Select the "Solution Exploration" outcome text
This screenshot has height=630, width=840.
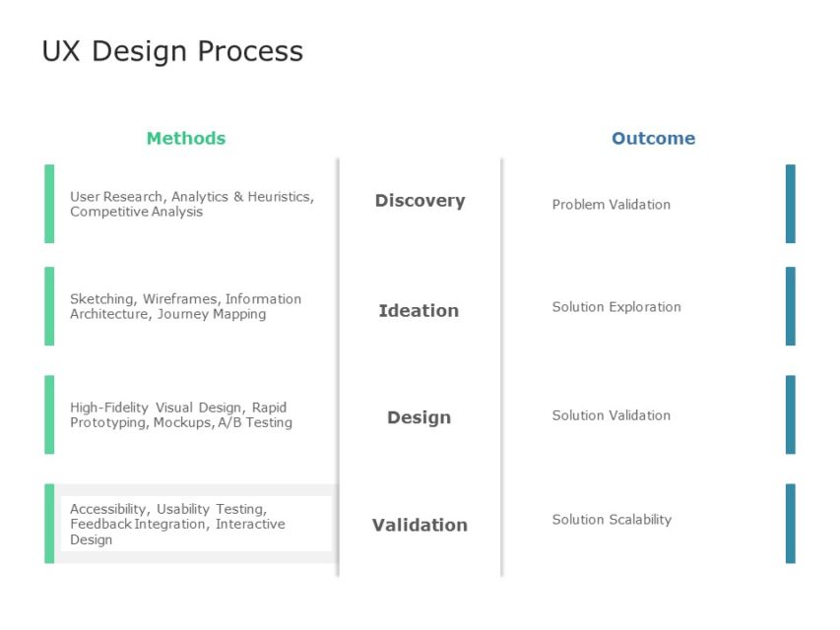tap(616, 307)
